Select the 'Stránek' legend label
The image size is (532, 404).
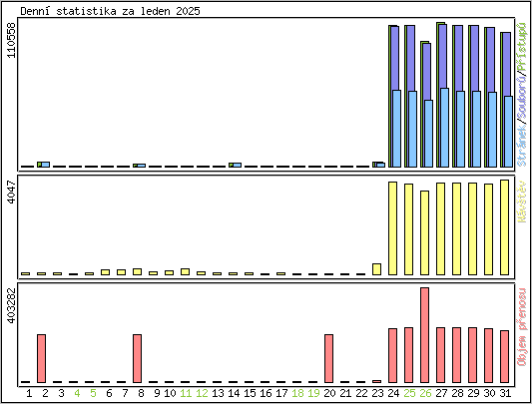click(x=522, y=146)
